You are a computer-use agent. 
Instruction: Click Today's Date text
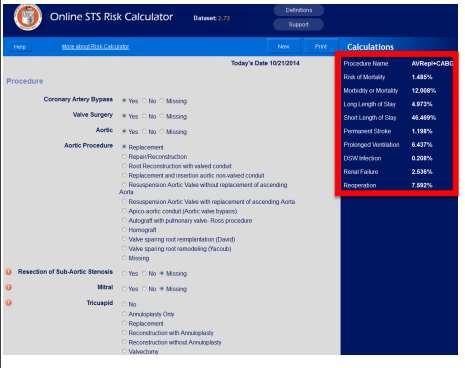(265, 63)
